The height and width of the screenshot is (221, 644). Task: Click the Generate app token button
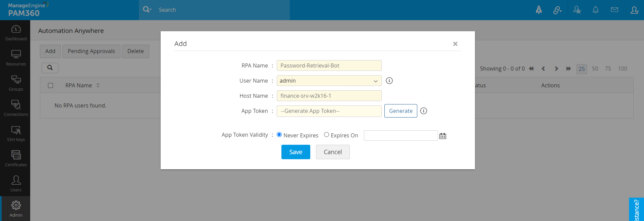click(x=401, y=111)
